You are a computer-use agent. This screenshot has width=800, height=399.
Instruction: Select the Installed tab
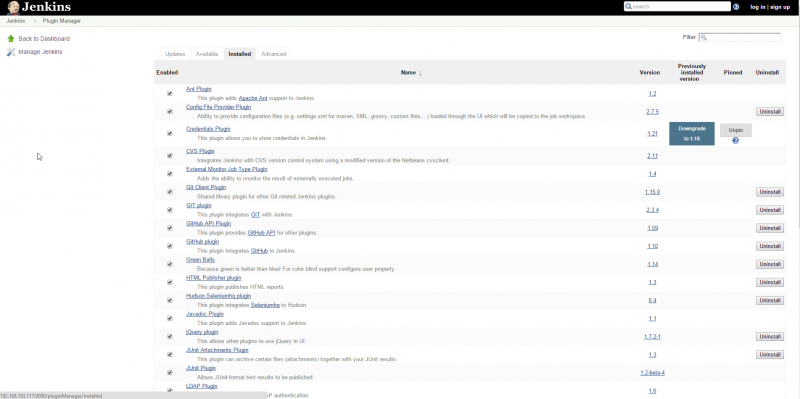(x=239, y=54)
